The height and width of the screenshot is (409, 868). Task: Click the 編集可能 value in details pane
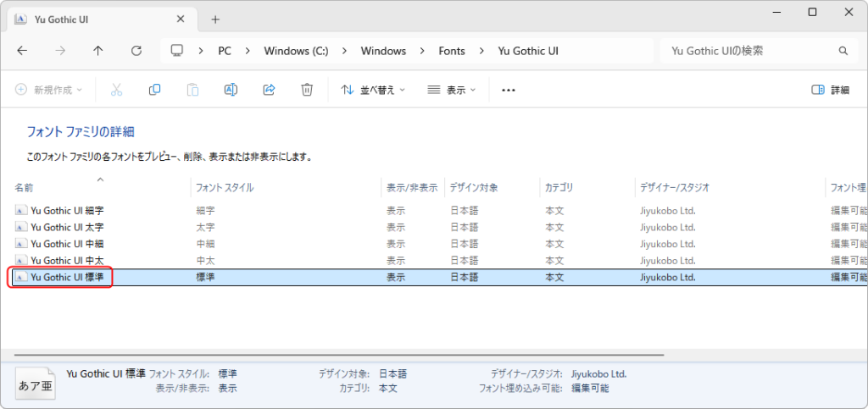click(590, 388)
